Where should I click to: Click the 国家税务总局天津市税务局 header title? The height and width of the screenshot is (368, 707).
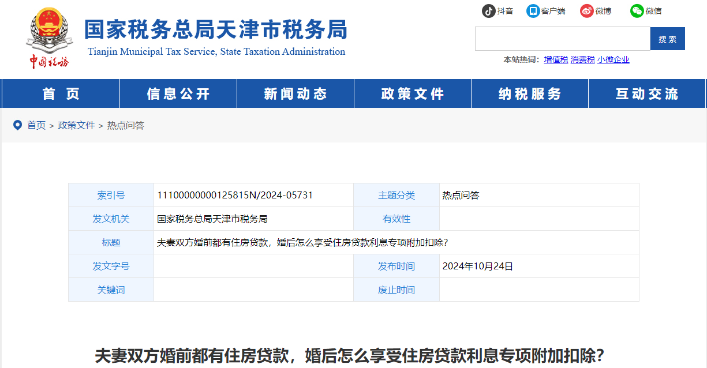216,30
